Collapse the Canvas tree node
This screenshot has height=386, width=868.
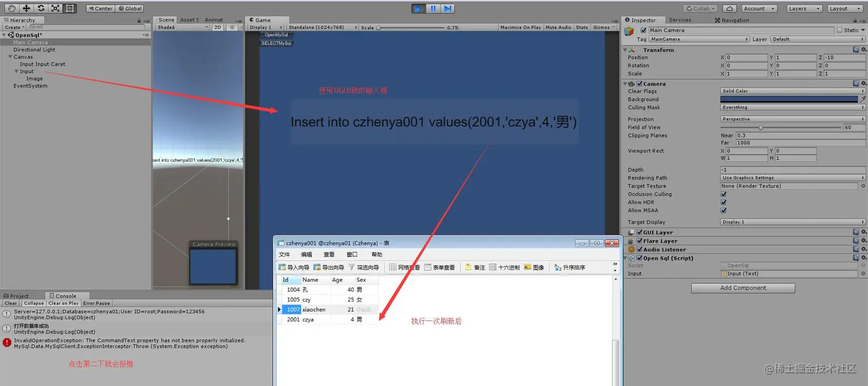coord(10,57)
